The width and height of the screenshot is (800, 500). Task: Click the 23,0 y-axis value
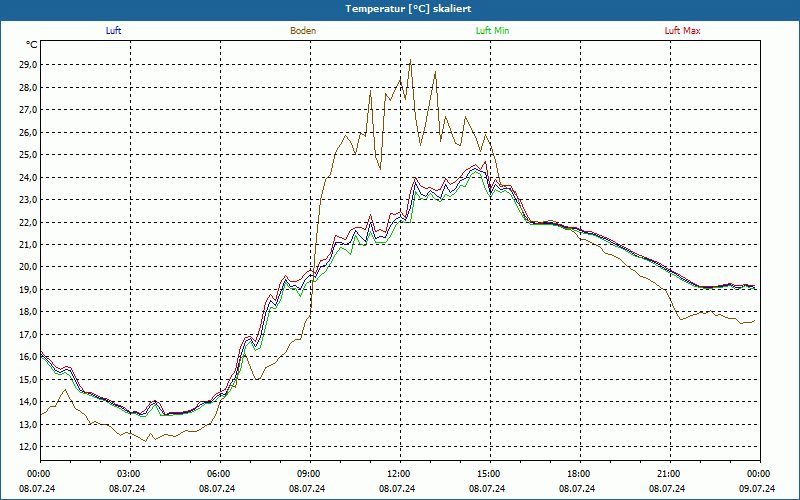(29, 199)
